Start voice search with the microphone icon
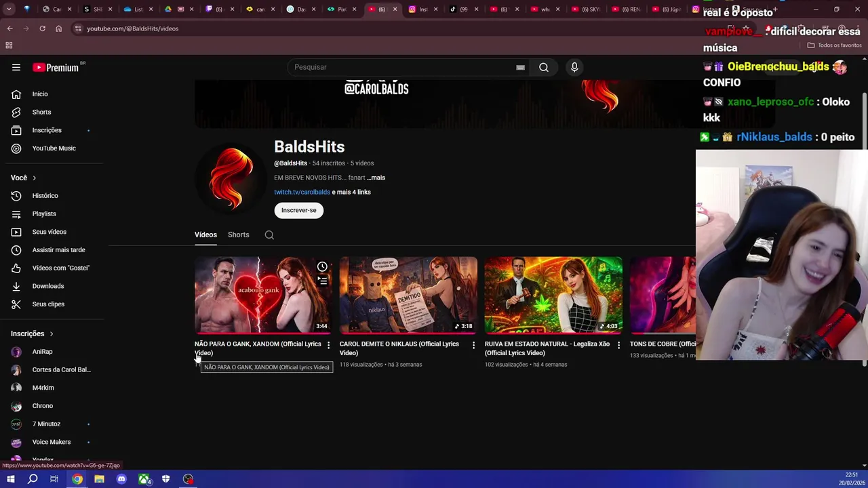This screenshot has height=488, width=868. [574, 67]
